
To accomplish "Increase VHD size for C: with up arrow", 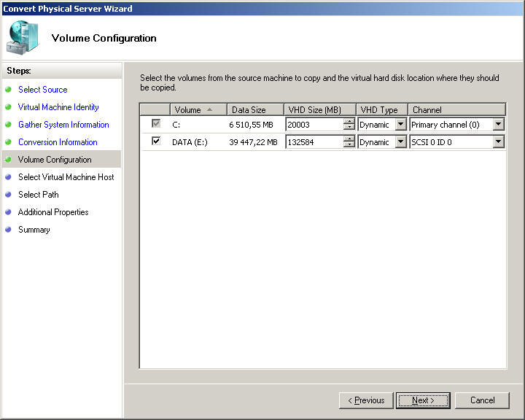I will tap(349, 121).
